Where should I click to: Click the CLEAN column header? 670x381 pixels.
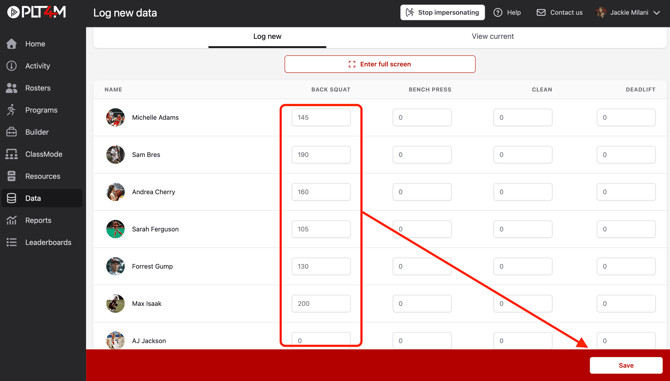542,90
